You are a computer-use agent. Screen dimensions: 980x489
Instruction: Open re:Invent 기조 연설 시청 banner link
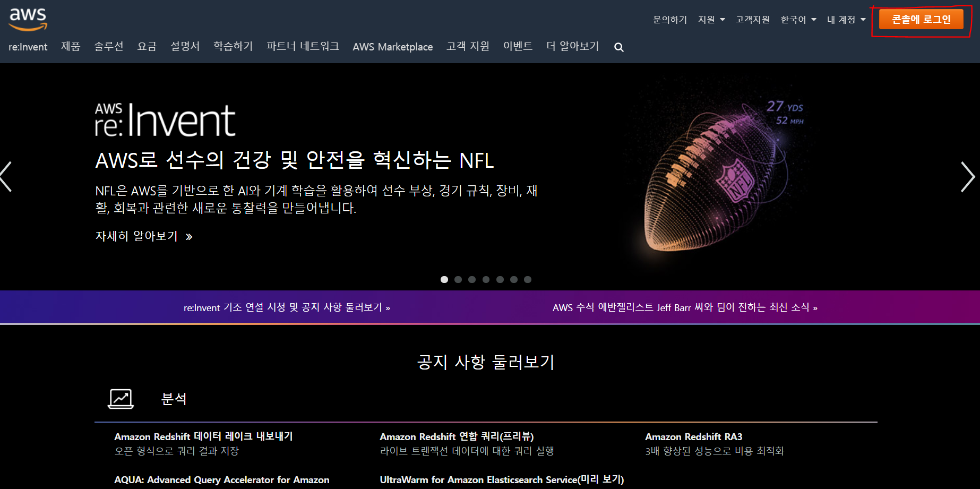(287, 307)
